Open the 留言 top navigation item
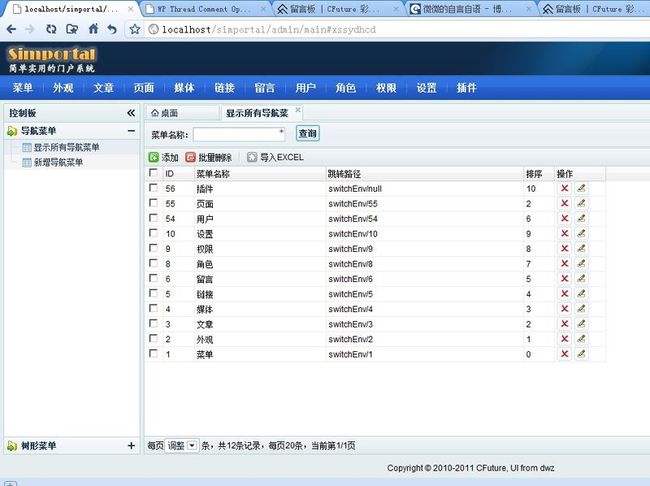Screen dimensions: 650x486 [265, 88]
